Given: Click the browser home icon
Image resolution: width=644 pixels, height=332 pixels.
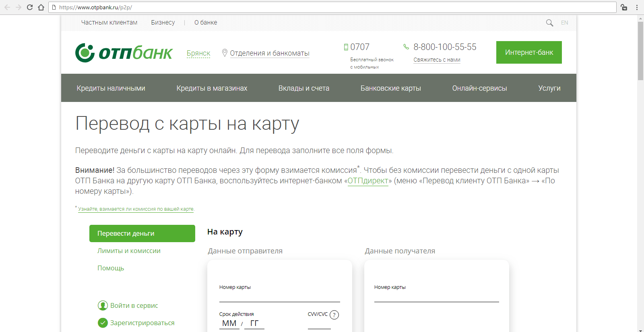Looking at the screenshot, I should pos(41,7).
